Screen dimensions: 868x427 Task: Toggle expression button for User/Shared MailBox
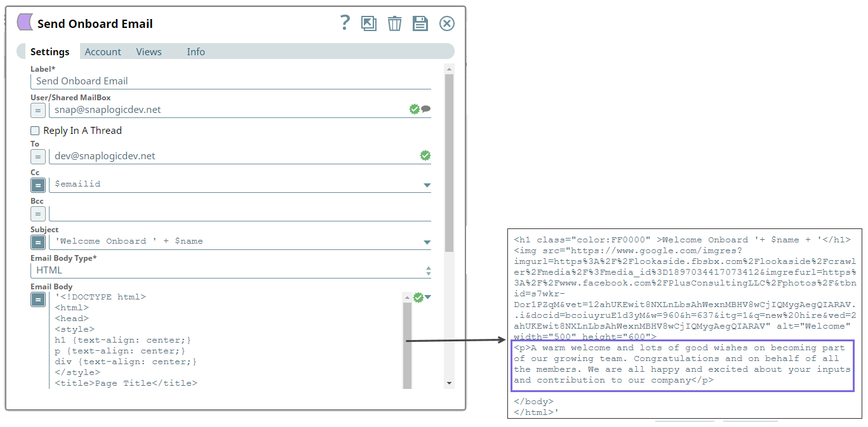[38, 110]
